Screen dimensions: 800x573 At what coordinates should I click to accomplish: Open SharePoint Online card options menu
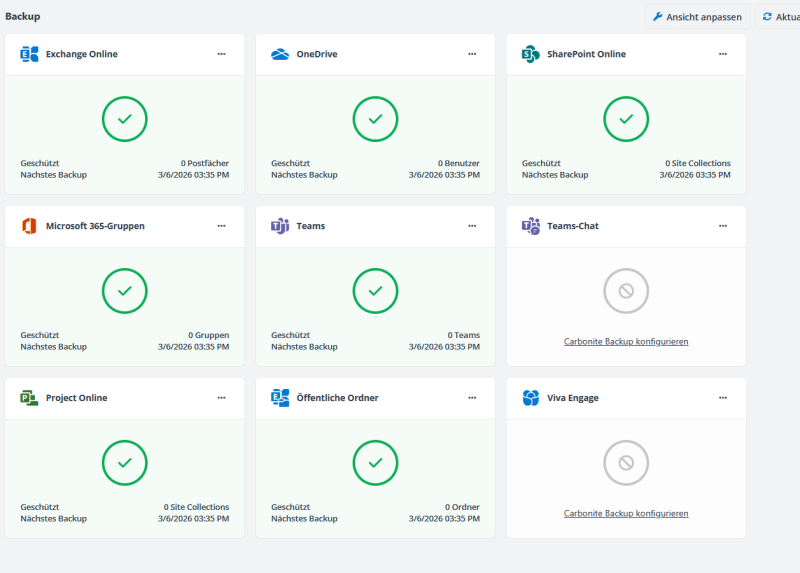[x=723, y=54]
